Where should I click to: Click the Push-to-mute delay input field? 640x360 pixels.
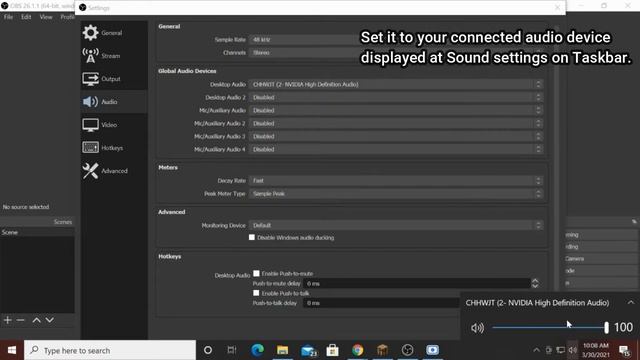point(417,283)
